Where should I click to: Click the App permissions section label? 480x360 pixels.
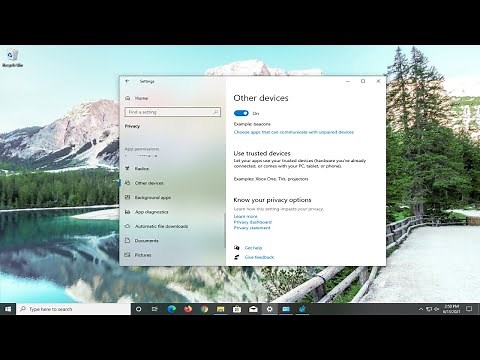click(142, 149)
